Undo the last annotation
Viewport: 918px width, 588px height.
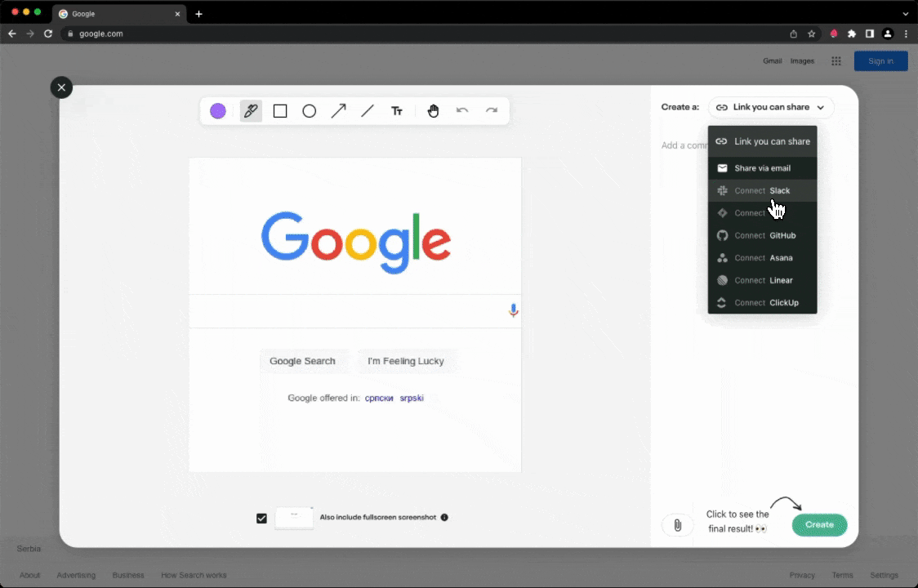click(462, 111)
